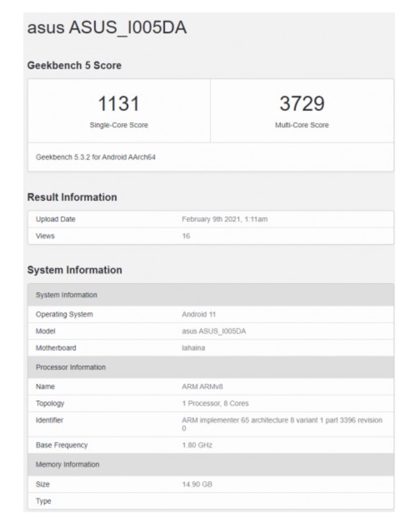Click the Single-Core Score label
420x518 pixels.
point(119,125)
